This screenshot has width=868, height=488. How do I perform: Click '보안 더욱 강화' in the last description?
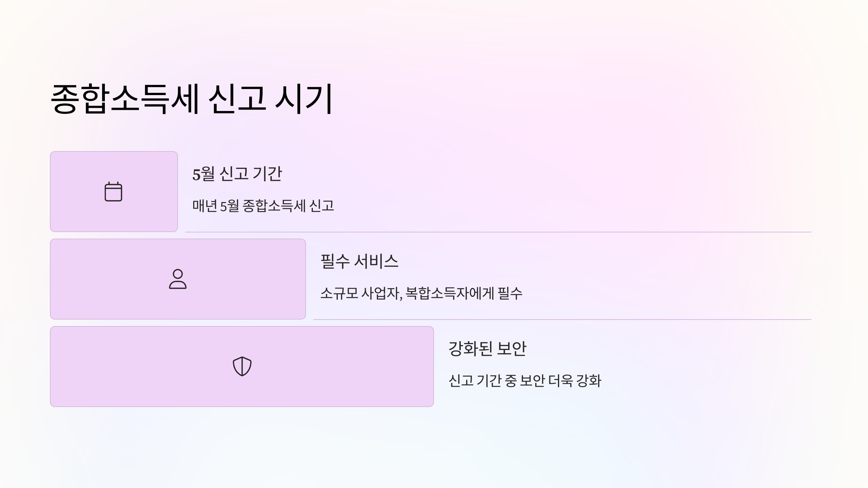(x=560, y=381)
